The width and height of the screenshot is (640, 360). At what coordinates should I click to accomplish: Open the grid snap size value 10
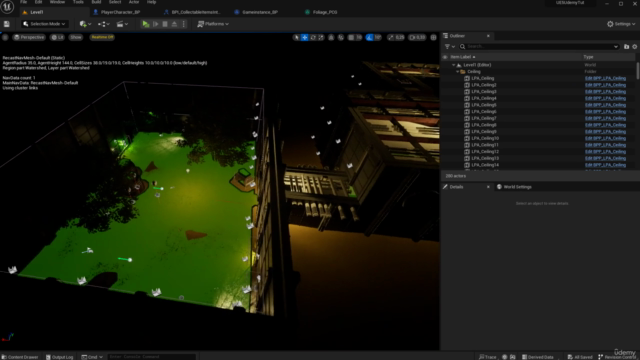pos(359,38)
